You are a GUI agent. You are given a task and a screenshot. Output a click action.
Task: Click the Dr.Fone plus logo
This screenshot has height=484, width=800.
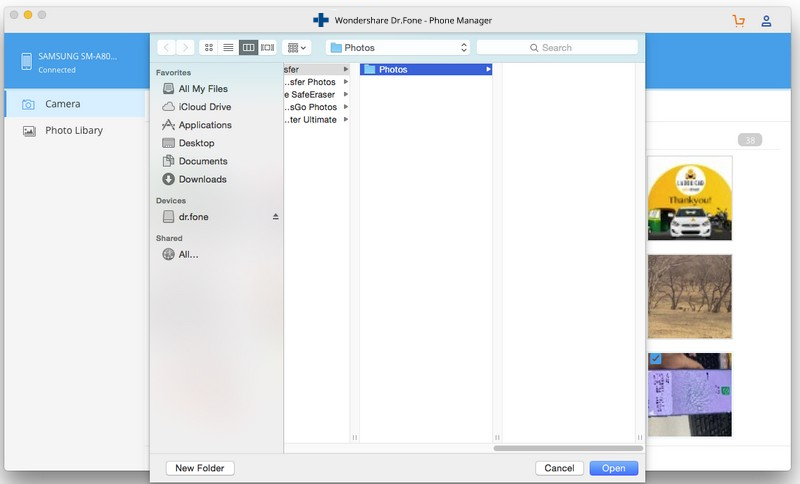(321, 20)
